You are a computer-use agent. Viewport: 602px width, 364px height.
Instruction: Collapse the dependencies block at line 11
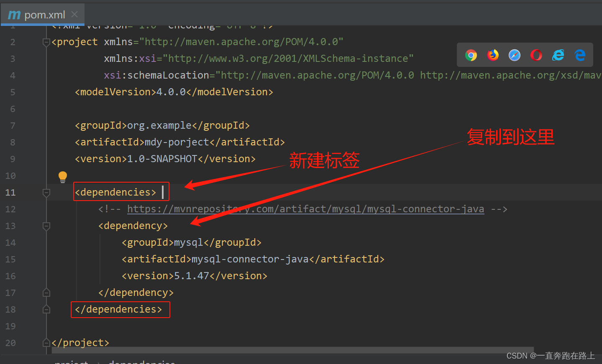(46, 192)
